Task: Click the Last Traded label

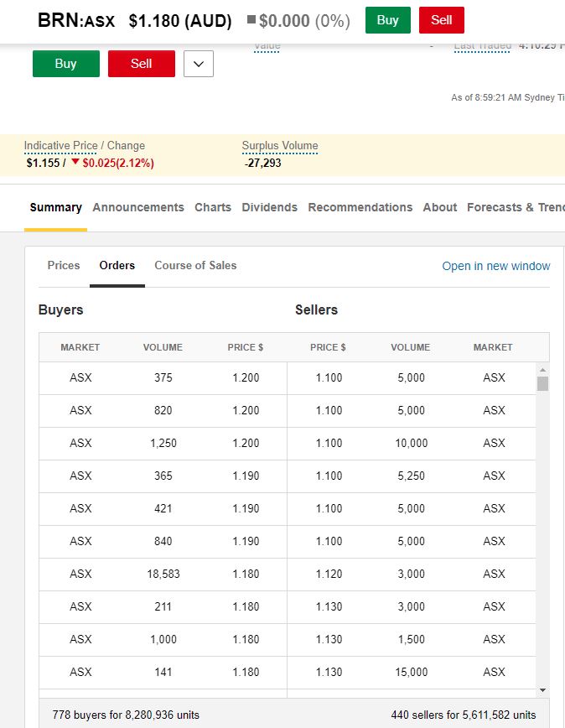Action: (x=483, y=46)
